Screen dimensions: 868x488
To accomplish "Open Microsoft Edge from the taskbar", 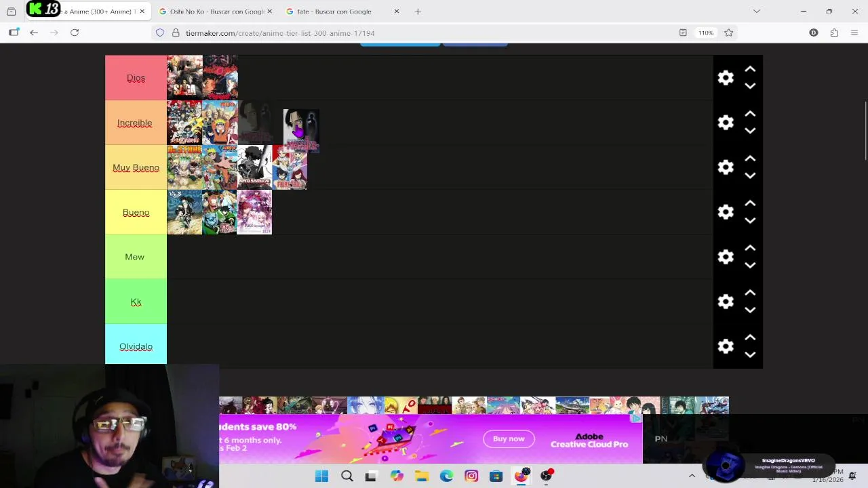I will click(x=446, y=476).
